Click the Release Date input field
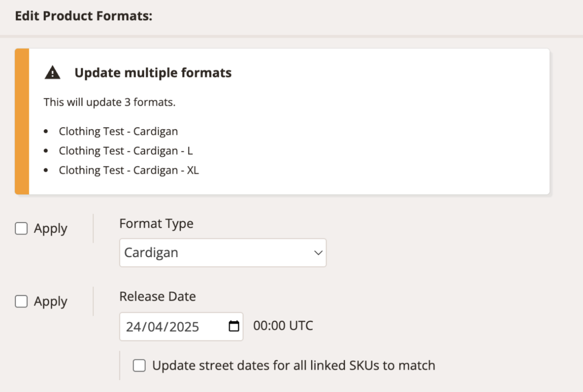 (181, 327)
